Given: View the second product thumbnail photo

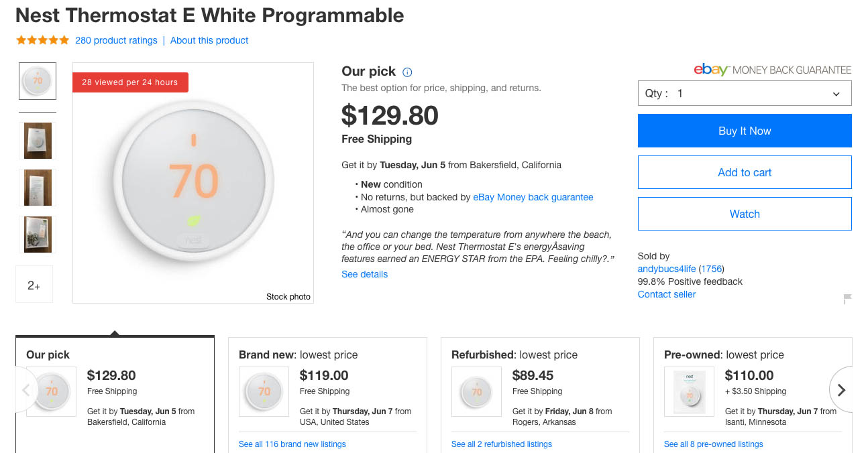Looking at the screenshot, I should click(38, 141).
